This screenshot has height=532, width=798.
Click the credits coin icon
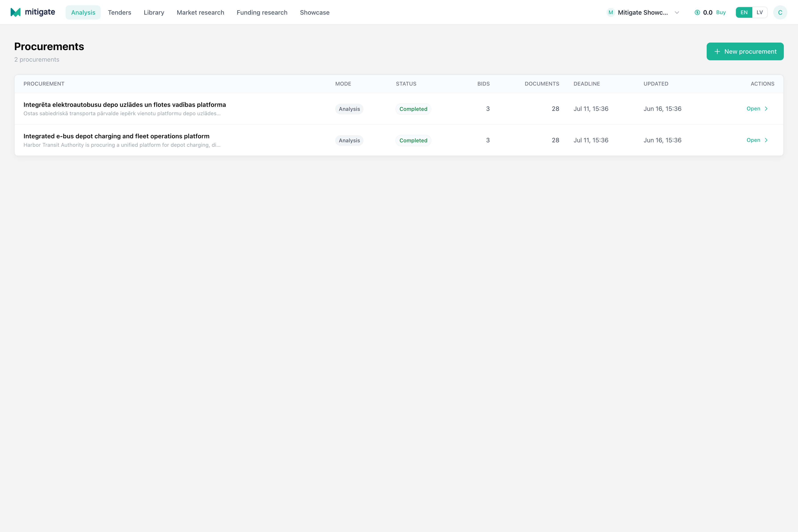tap(697, 13)
